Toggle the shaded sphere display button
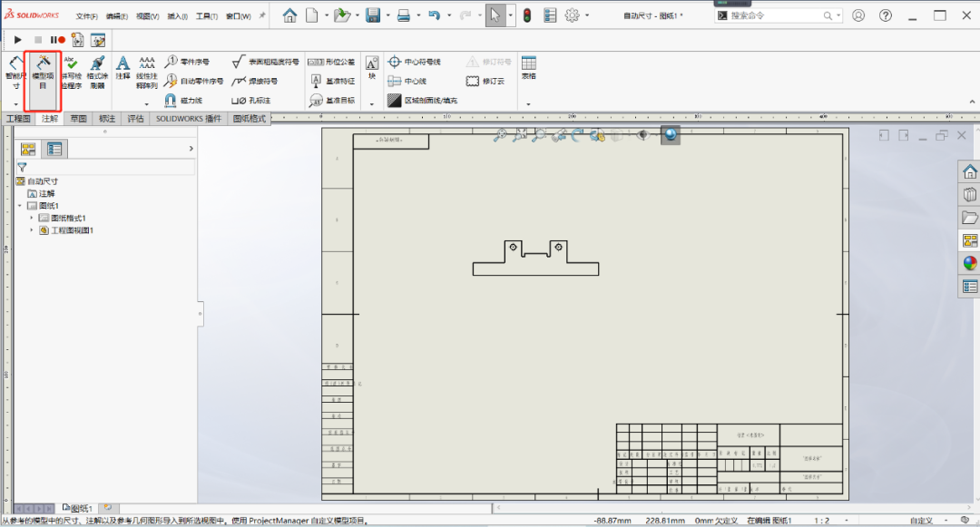 pyautogui.click(x=670, y=134)
